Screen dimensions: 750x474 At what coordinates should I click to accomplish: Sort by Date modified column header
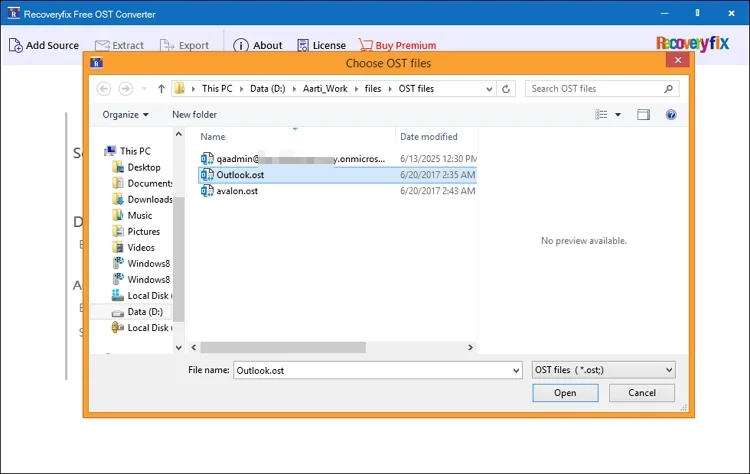[x=429, y=137]
